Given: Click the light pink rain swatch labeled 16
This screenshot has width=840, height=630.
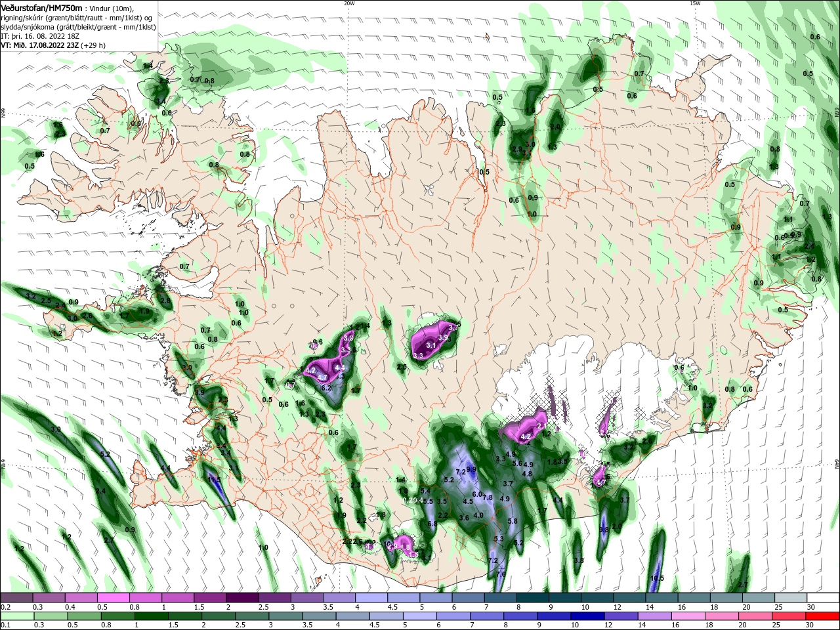Looking at the screenshot, I should [688, 616].
